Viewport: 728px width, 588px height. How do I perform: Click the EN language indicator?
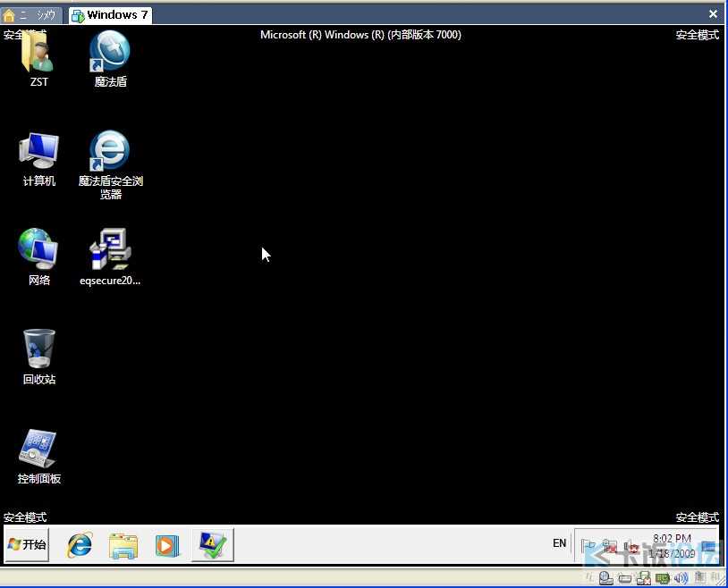[560, 543]
